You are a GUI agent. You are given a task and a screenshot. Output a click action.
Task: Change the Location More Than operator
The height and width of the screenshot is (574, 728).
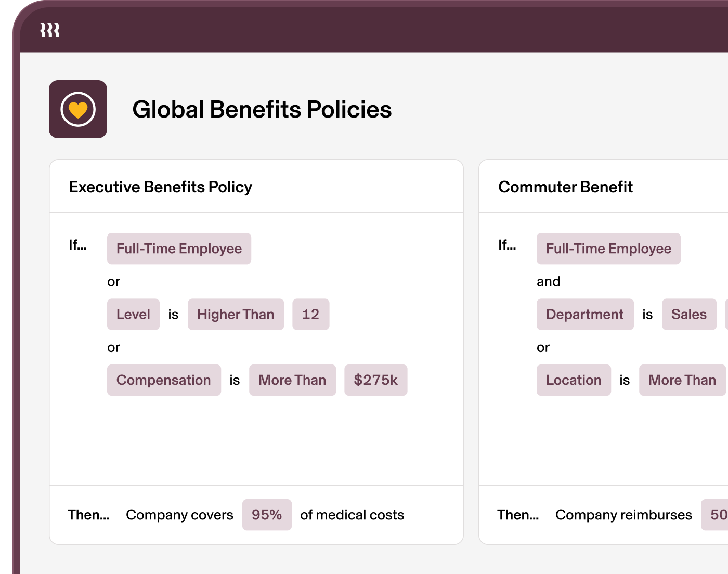(682, 380)
